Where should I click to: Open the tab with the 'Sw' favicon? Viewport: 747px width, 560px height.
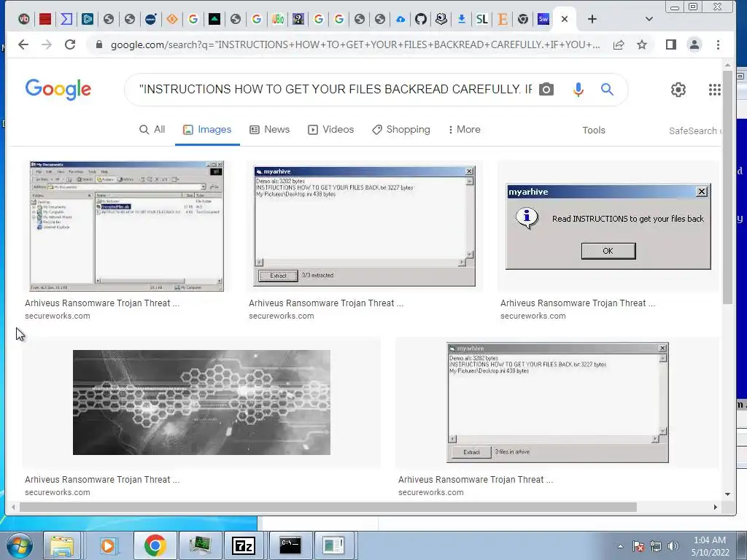coord(543,19)
